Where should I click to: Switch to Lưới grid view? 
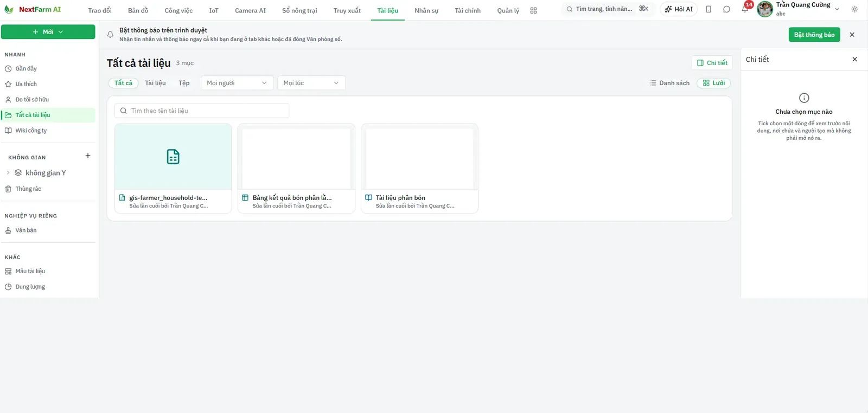coord(713,83)
